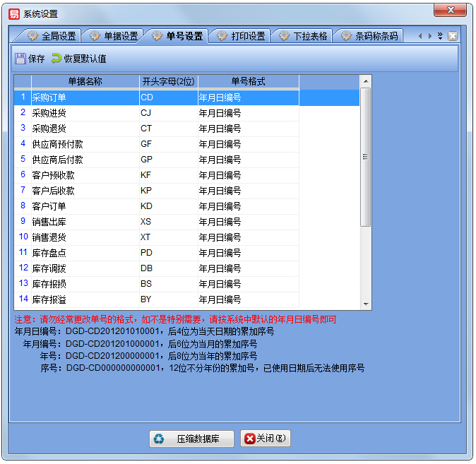
Task: Click the XT prefix cell
Action: point(169,237)
